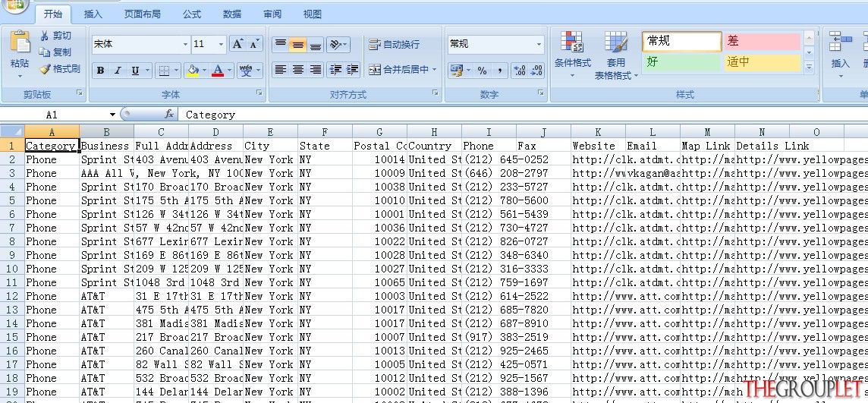868x403 pixels.
Task: Switch to the 数据 (Data) tab
Action: click(232, 14)
